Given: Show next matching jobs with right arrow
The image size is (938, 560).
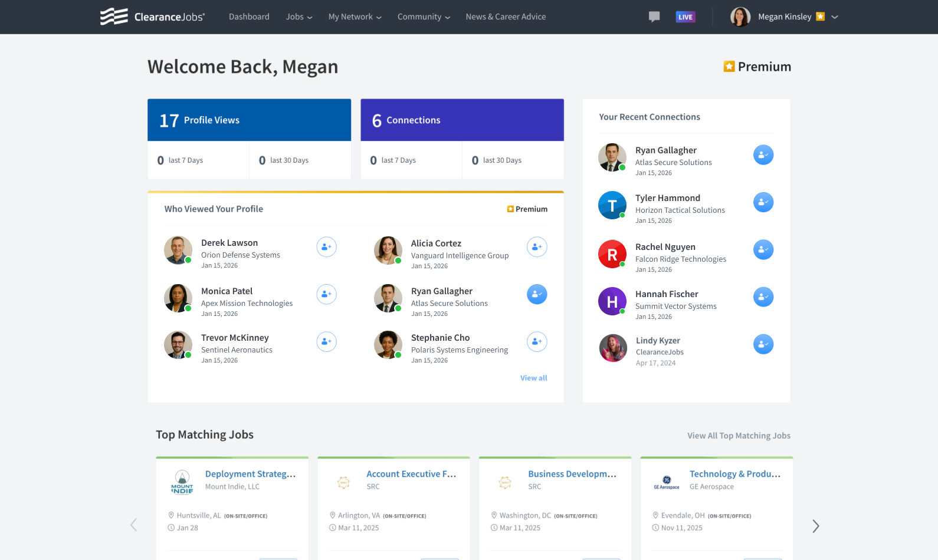Looking at the screenshot, I should [x=815, y=526].
